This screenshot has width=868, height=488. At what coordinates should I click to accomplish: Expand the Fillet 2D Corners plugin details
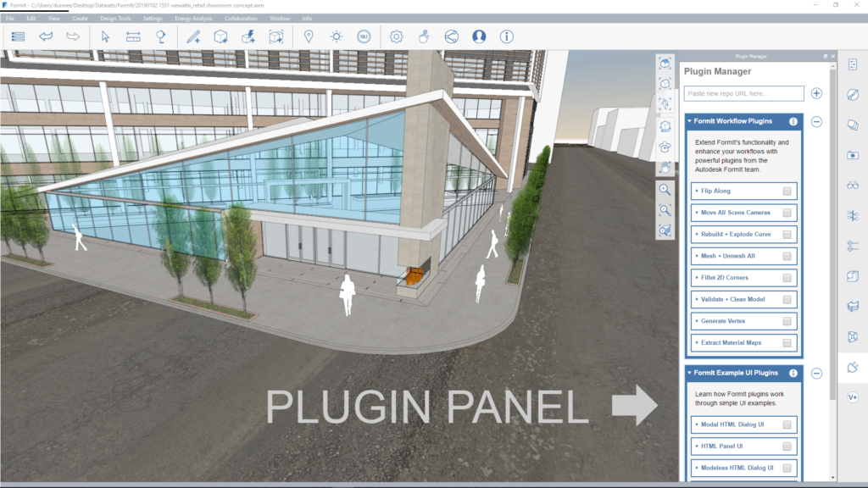coord(697,278)
